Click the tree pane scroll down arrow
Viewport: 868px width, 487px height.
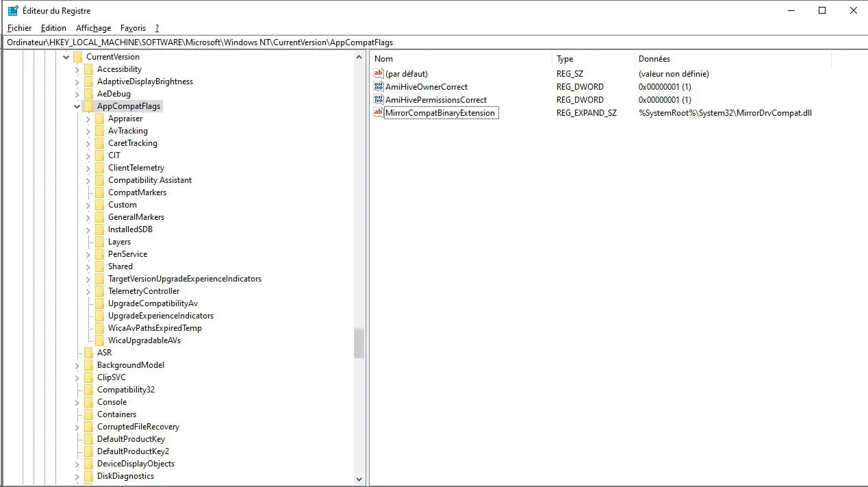(x=359, y=479)
